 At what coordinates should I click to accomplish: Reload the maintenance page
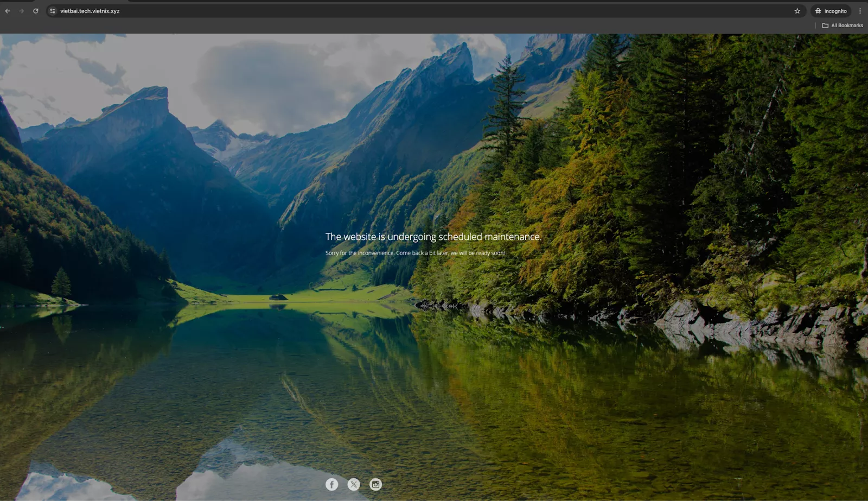pyautogui.click(x=36, y=11)
